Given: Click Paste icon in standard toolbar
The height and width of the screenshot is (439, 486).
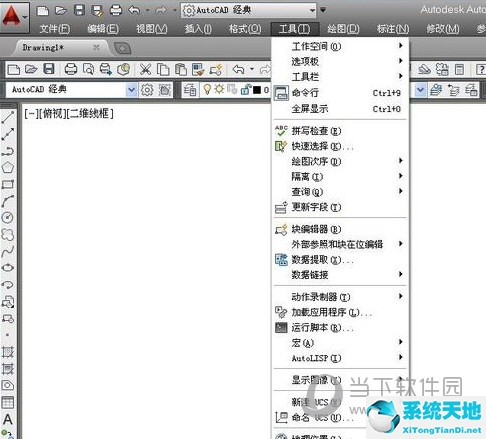Looking at the screenshot, I should (x=181, y=69).
